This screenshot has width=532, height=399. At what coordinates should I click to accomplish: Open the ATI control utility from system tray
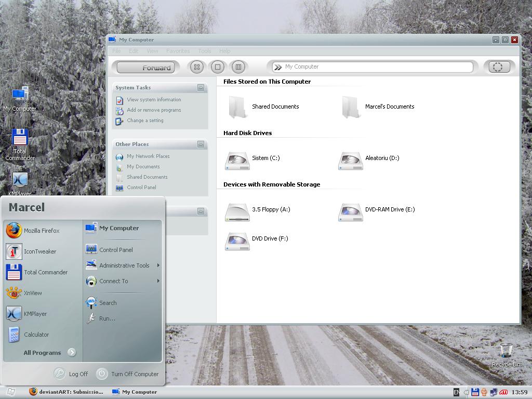click(x=503, y=392)
